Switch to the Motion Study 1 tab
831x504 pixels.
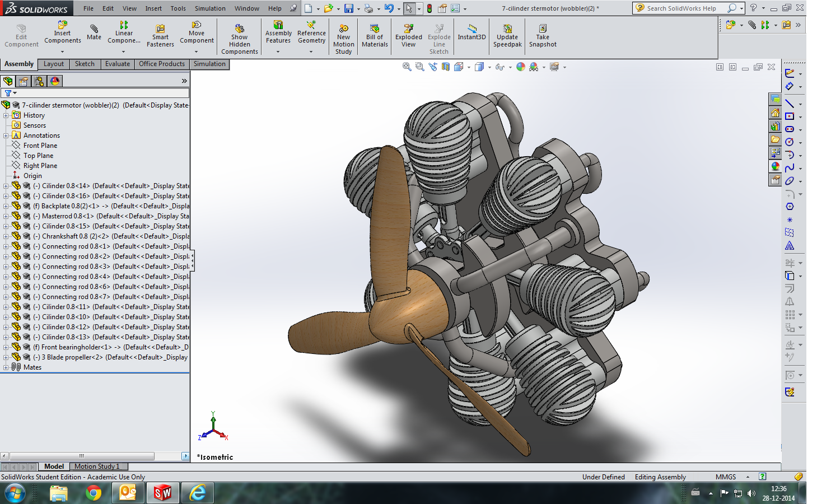point(98,466)
